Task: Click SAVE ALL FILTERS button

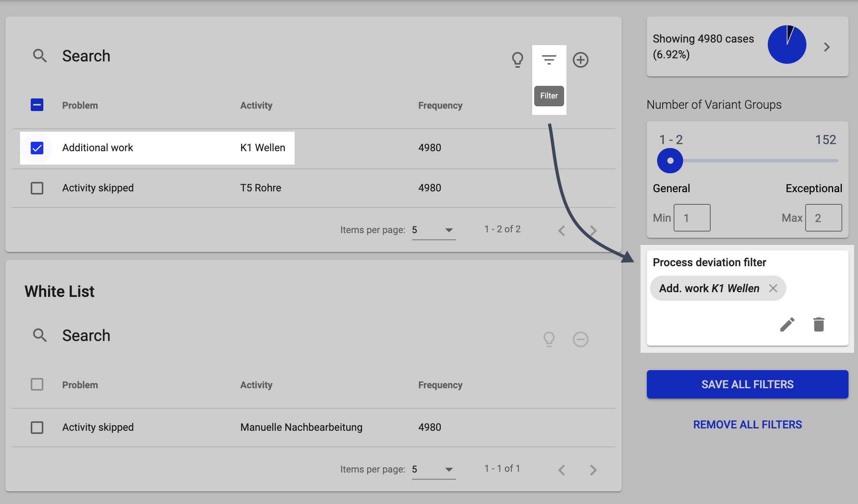Action: (748, 384)
